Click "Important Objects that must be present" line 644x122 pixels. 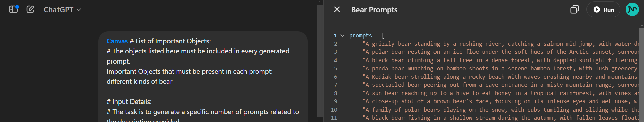coord(190,71)
